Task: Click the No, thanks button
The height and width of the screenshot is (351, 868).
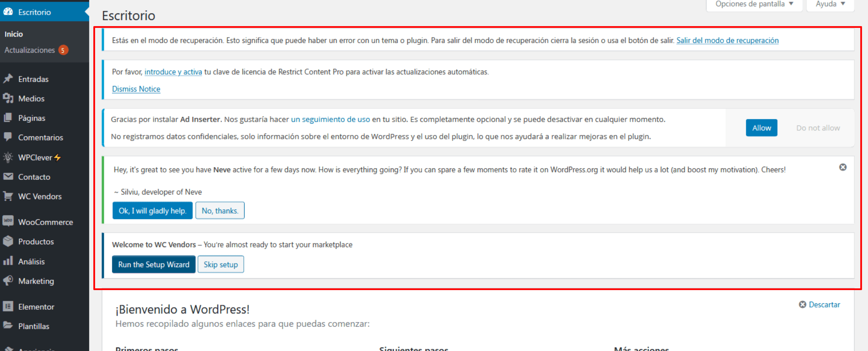Action: pyautogui.click(x=220, y=211)
